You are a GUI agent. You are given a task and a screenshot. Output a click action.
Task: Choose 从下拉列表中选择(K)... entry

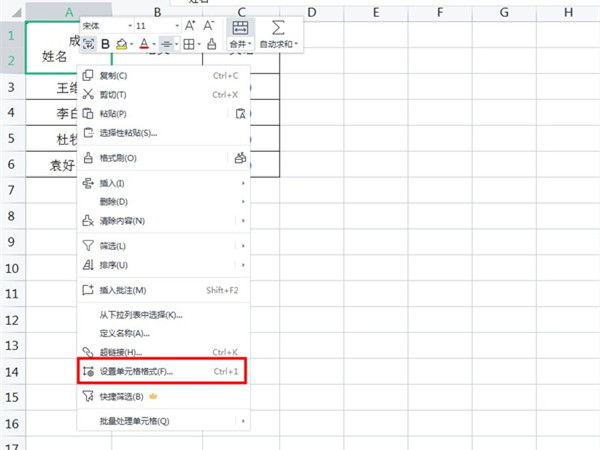163,315
